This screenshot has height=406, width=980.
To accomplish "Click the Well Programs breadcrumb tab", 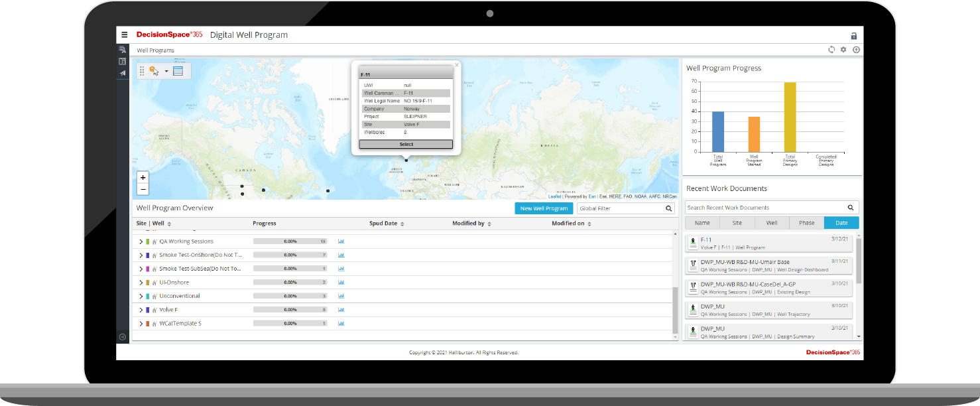I will (155, 50).
